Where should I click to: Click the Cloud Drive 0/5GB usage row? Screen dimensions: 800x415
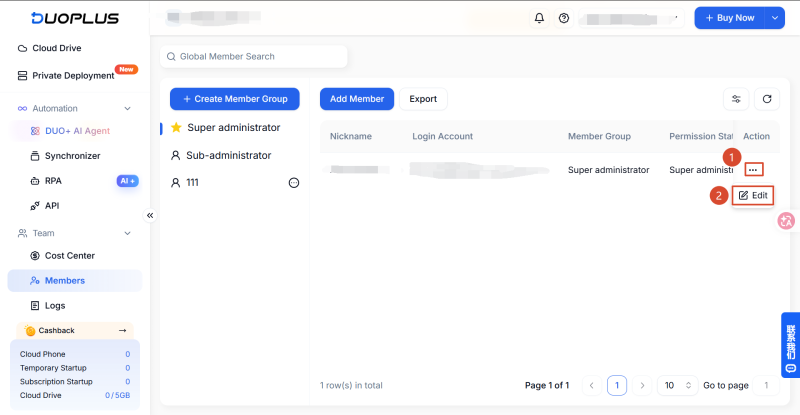click(75, 396)
